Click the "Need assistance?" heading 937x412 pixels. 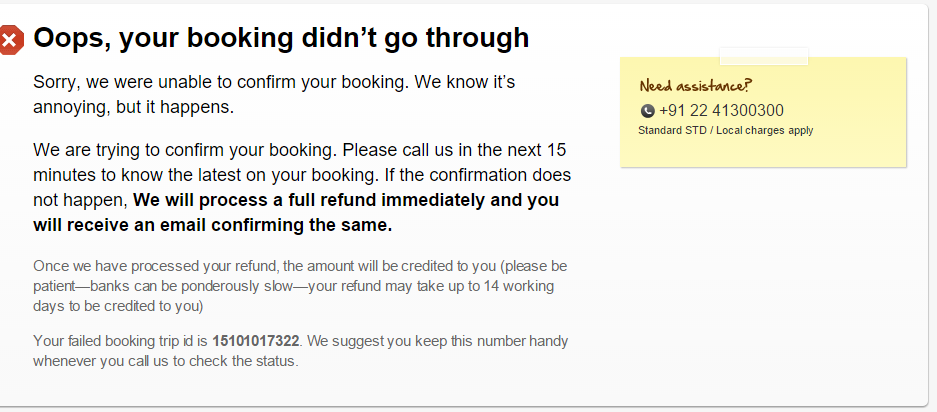695,86
